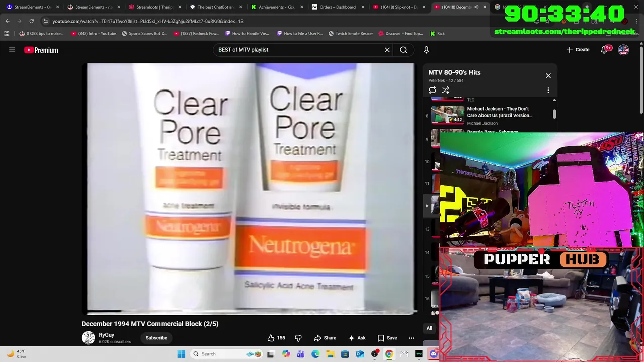Open weather widget showing 45°F Clear
Screen dimensions: 644x362
(x=16, y=354)
